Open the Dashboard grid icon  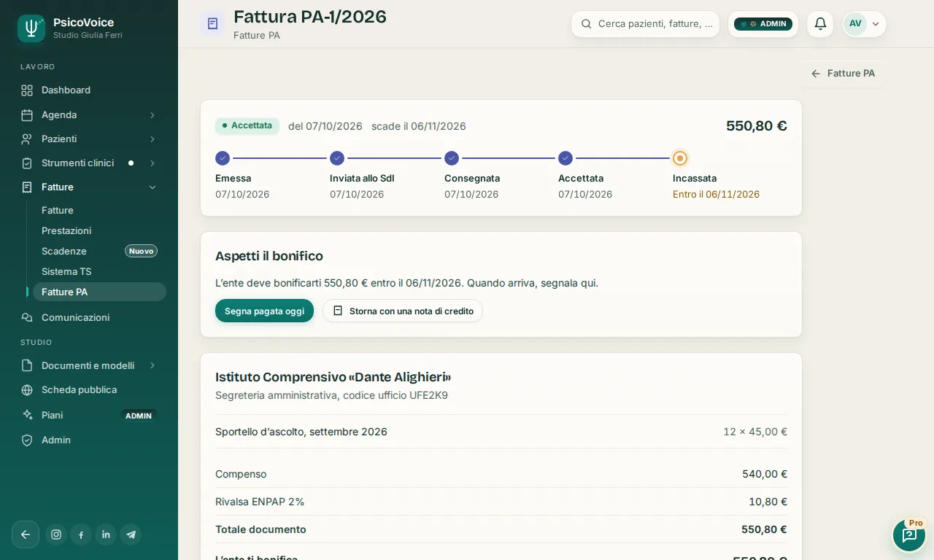pos(27,90)
